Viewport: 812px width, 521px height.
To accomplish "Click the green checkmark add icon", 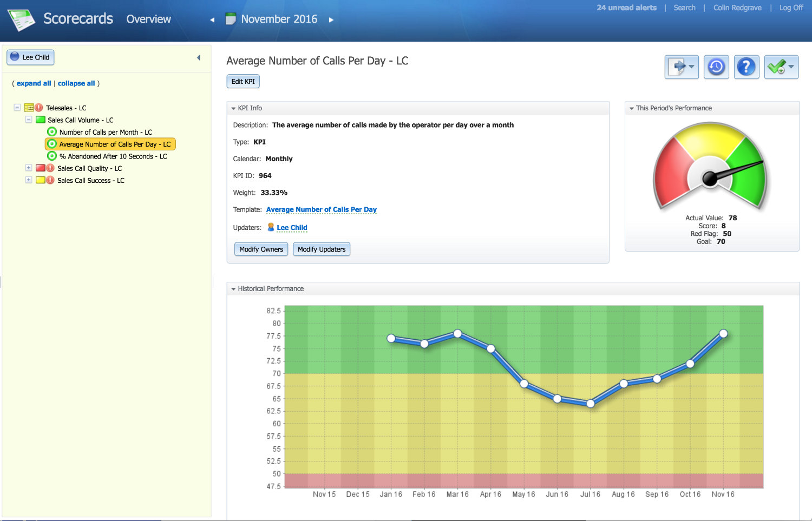I will tap(781, 67).
